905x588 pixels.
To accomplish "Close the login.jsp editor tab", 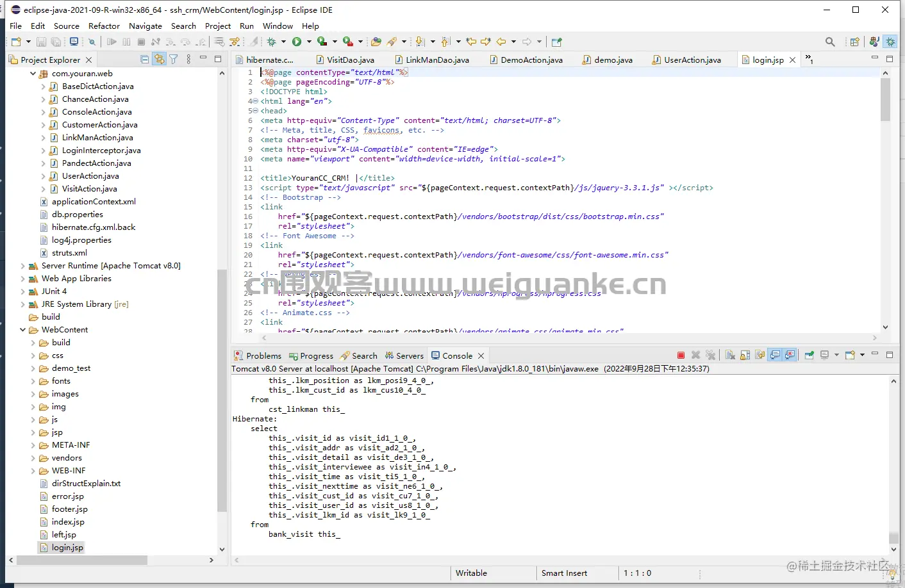I will coord(793,60).
